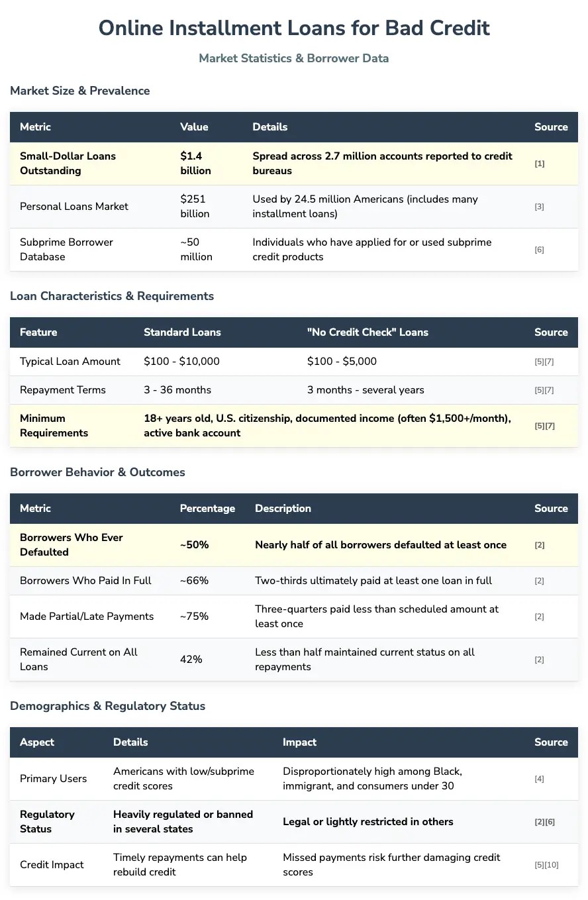Select the $1.4 billion value cell
Viewport: 588px width, 900px height.
196,164
